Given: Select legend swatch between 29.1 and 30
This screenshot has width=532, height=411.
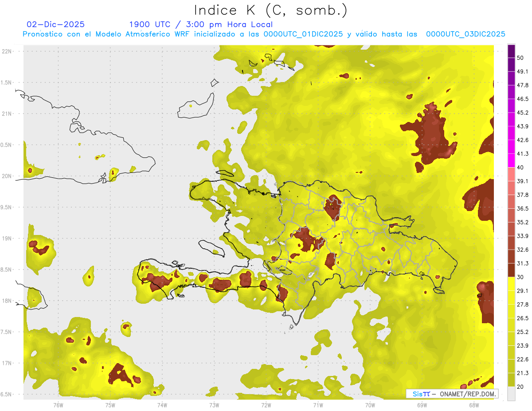Looking at the screenshot, I should click(511, 284).
